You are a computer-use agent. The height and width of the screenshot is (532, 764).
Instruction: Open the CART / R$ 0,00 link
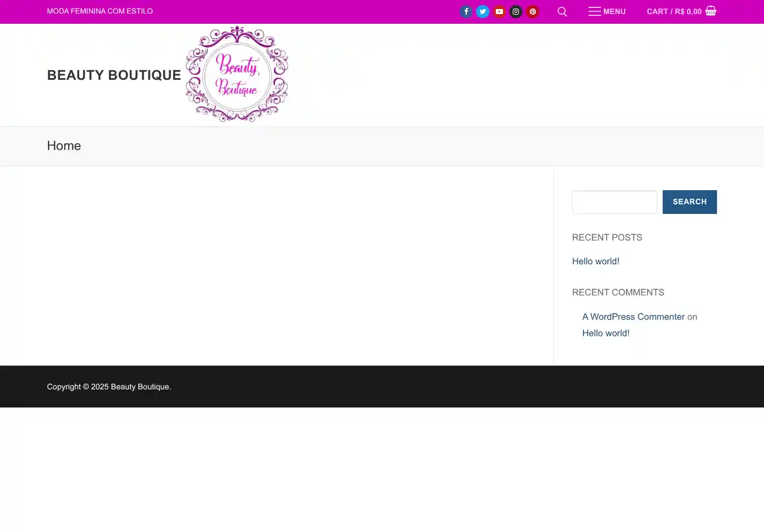[x=673, y=11]
